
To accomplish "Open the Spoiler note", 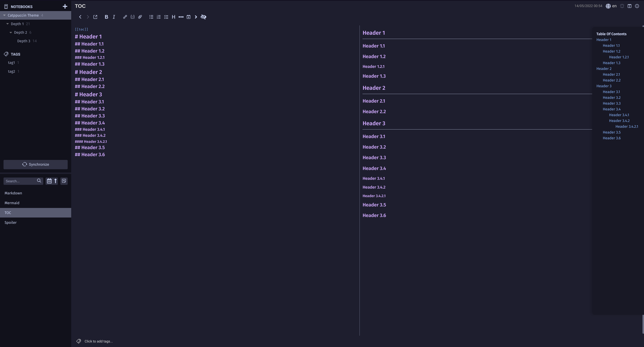I will 35,223.
